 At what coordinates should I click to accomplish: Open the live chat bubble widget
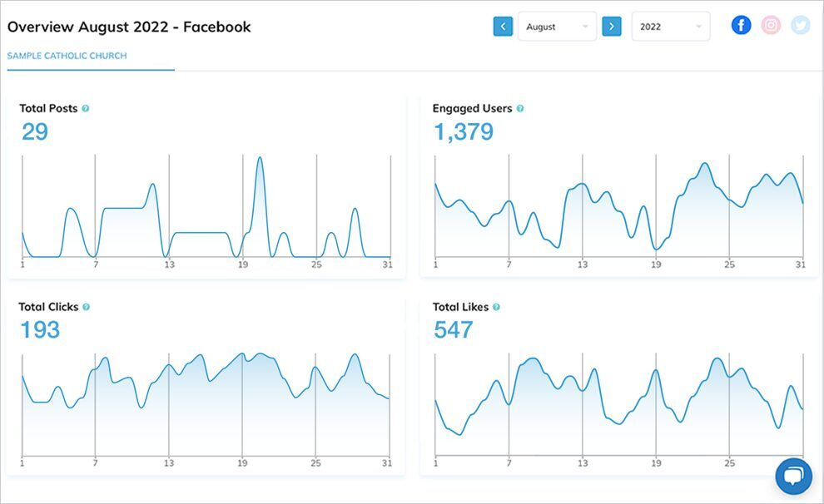793,477
